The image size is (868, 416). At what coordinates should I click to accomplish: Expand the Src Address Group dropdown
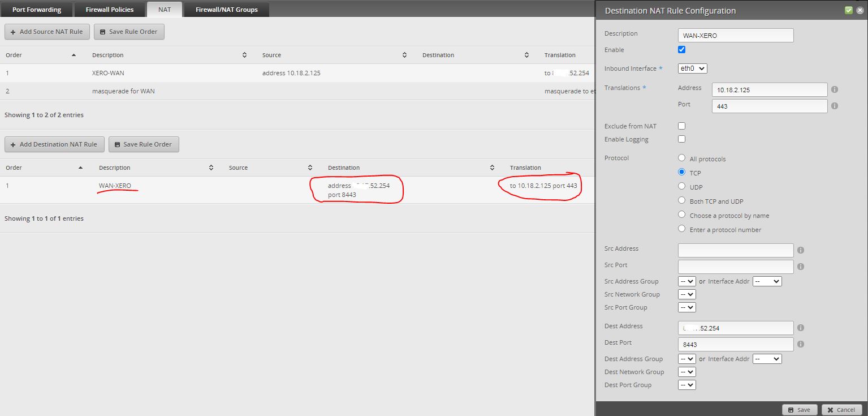[686, 281]
